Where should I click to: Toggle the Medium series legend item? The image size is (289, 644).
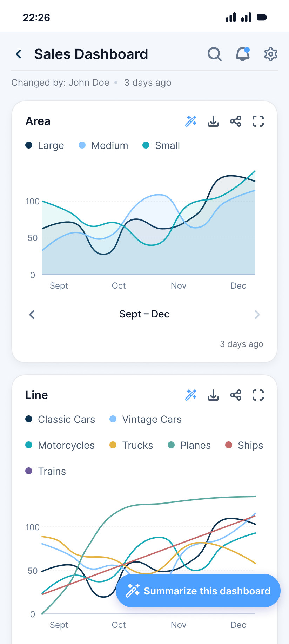tap(103, 145)
